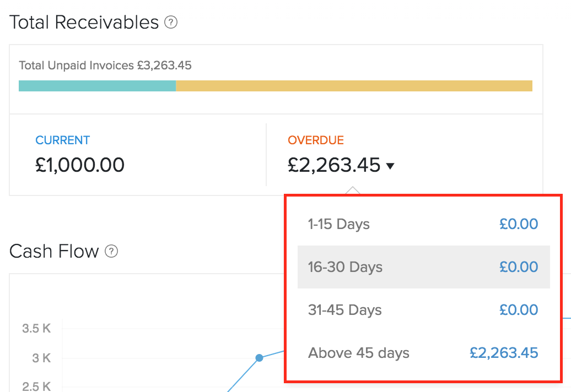
Task: Click the Current £1,000.00 amount
Action: [x=80, y=165]
